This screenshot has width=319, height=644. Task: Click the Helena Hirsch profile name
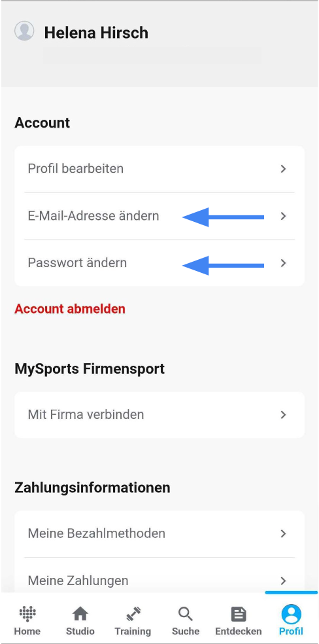pos(96,33)
